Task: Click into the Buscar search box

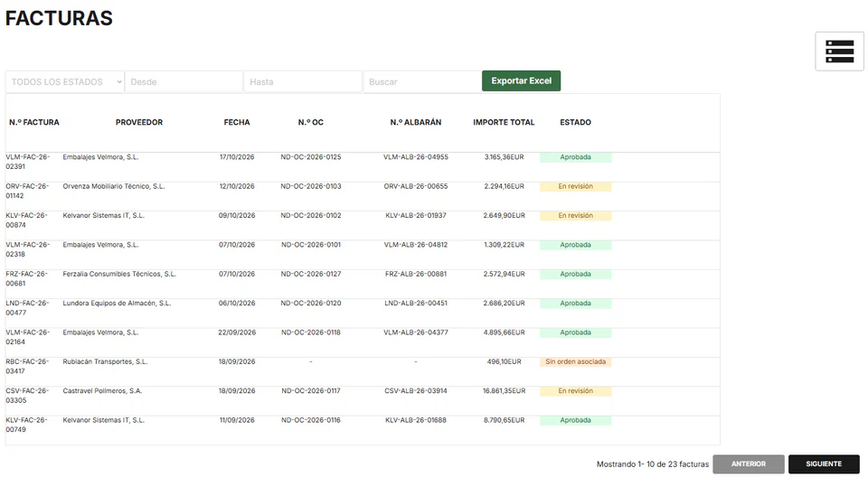Action: point(422,82)
